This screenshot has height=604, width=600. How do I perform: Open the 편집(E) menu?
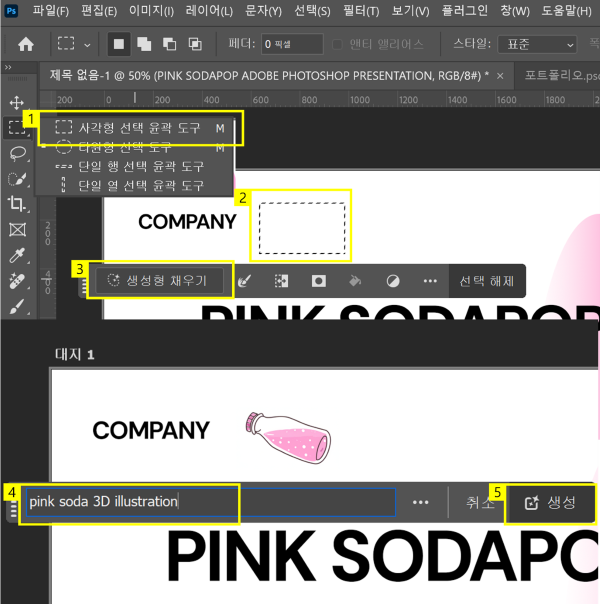[99, 11]
